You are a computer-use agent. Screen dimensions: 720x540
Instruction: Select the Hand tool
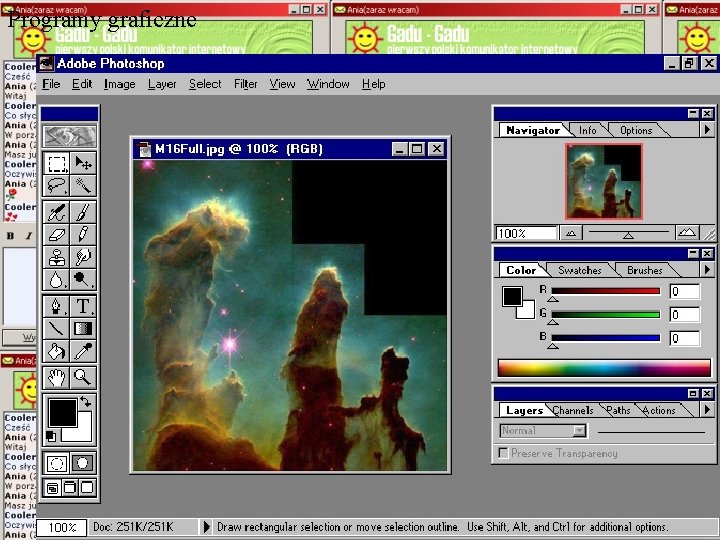tap(56, 378)
